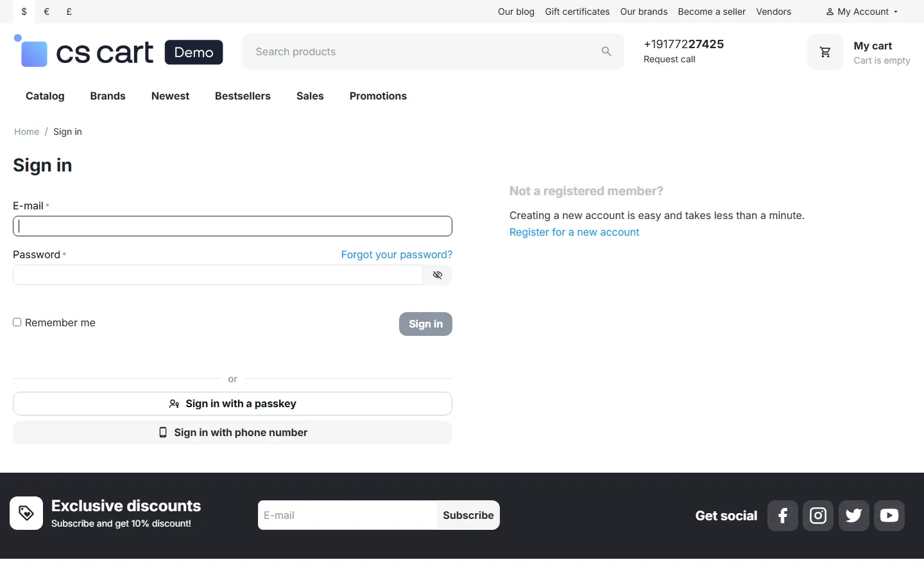Focus the sign-in E-mail field
Screen dimensions: 924x578
(x=232, y=226)
